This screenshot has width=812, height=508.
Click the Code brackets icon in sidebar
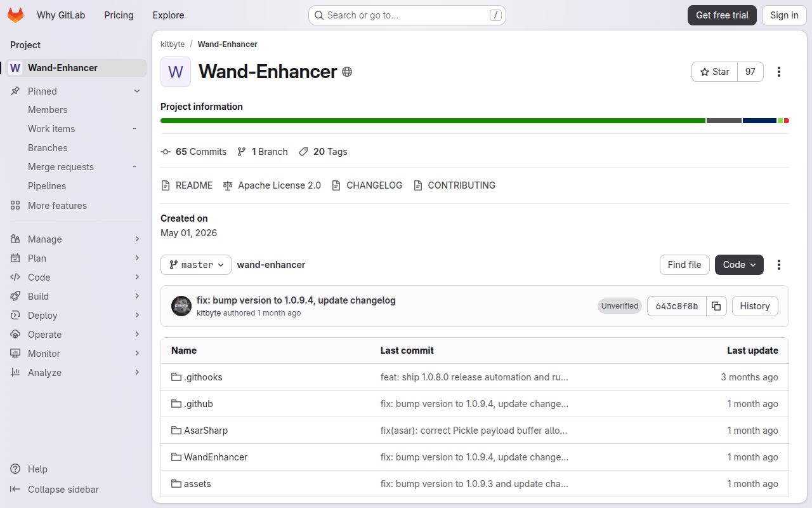[15, 277]
